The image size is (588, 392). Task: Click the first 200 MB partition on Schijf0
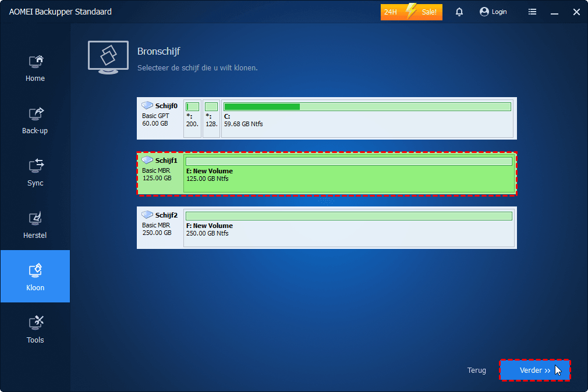[x=192, y=119]
